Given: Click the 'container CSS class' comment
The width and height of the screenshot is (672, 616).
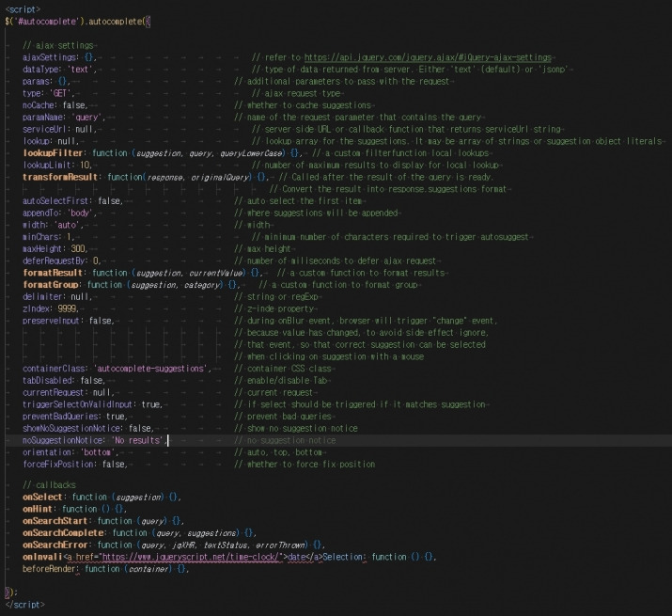Looking at the screenshot, I should pyautogui.click(x=283, y=369).
